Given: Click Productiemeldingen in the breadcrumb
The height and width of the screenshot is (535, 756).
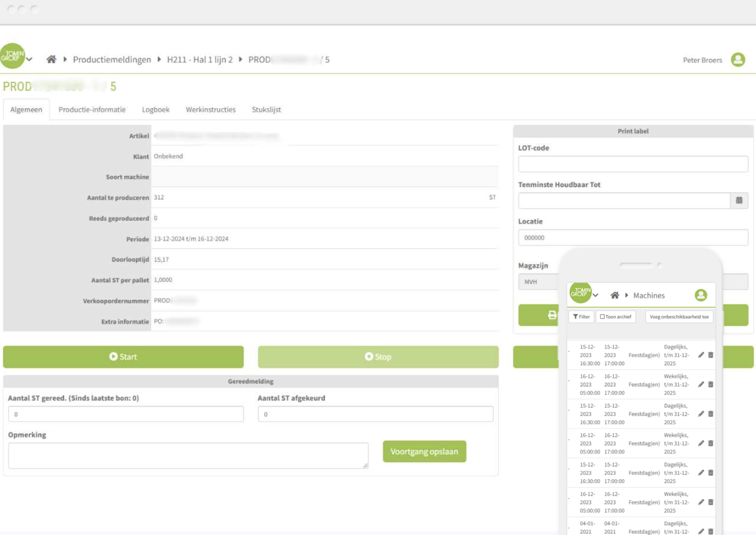Looking at the screenshot, I should pyautogui.click(x=112, y=59).
